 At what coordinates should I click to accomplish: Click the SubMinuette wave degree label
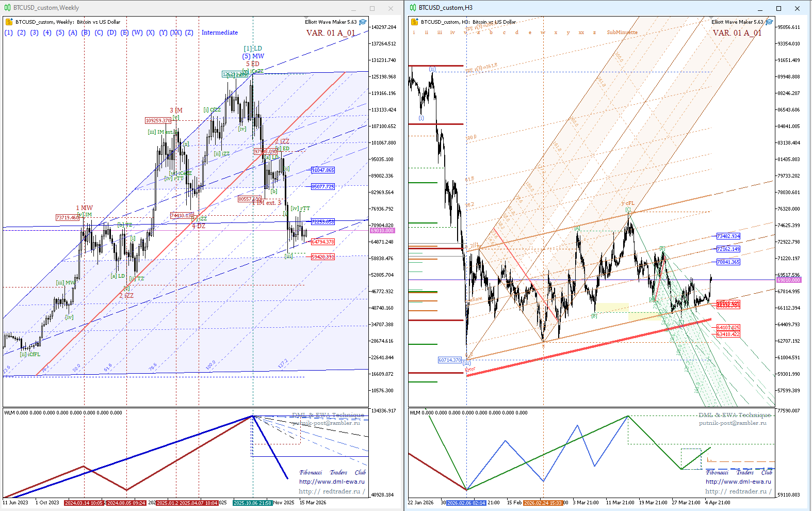pos(622,33)
